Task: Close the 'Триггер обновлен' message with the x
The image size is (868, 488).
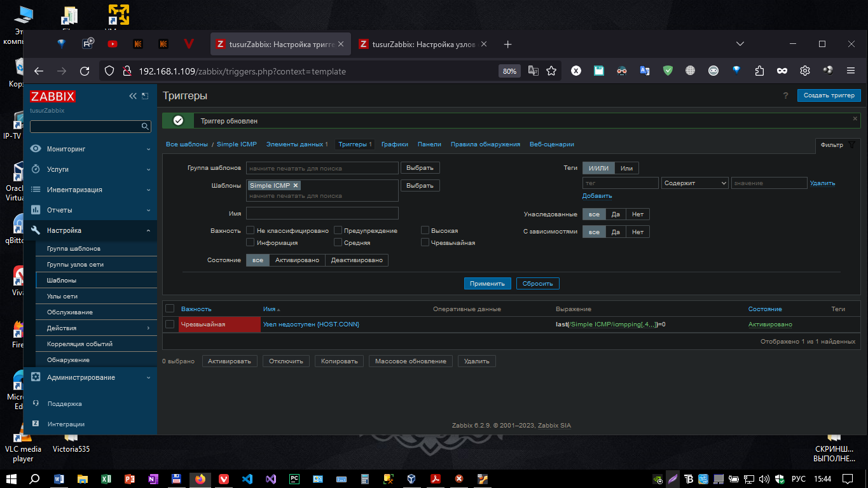Action: (x=855, y=118)
